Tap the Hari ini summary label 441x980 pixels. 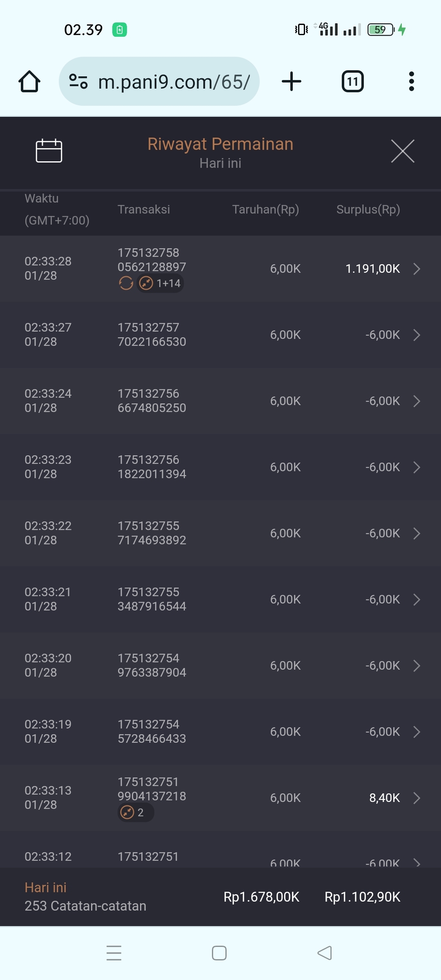(x=46, y=887)
